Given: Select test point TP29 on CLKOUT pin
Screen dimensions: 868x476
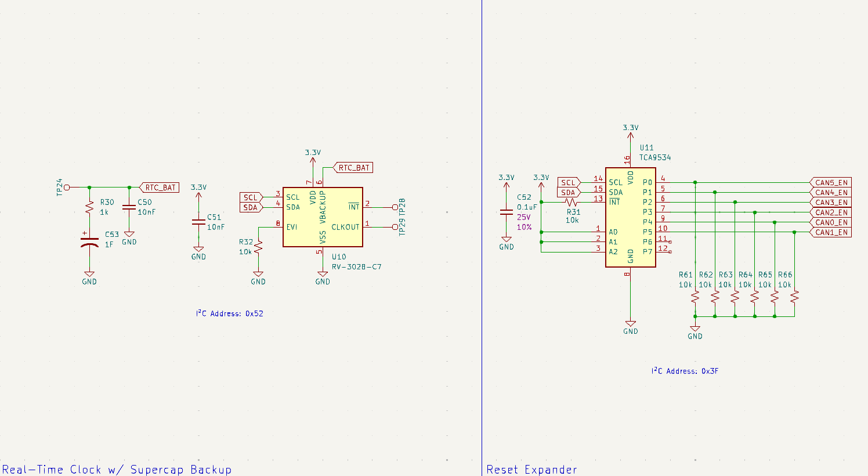Looking at the screenshot, I should (x=395, y=227).
